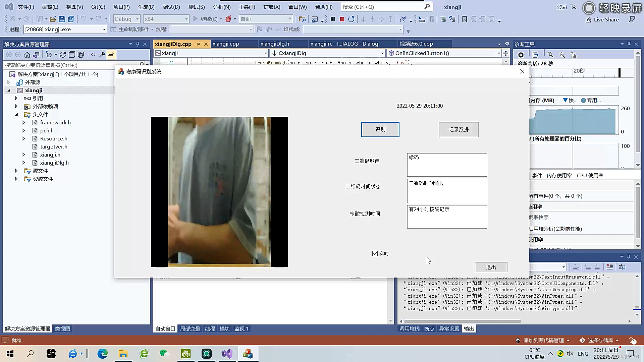This screenshot has width=644, height=362.
Task: Click the Restart debugging icon
Action: click(351, 19)
